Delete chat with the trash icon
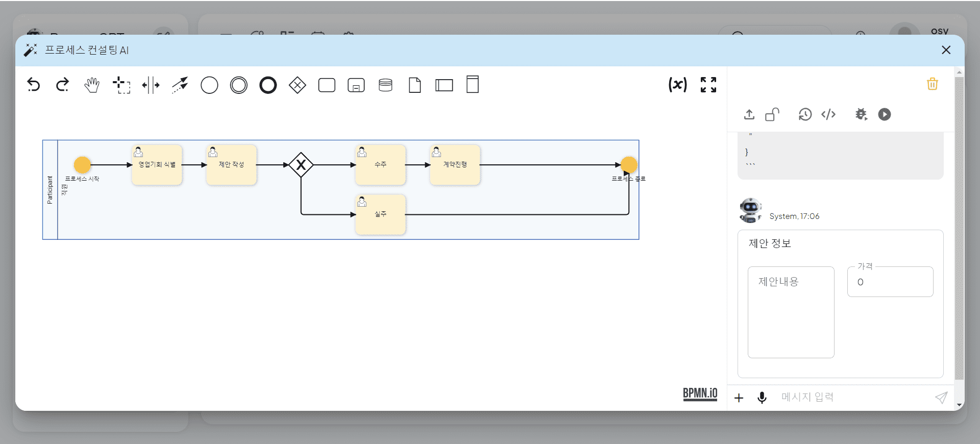Viewport: 980px width, 444px height. (933, 84)
